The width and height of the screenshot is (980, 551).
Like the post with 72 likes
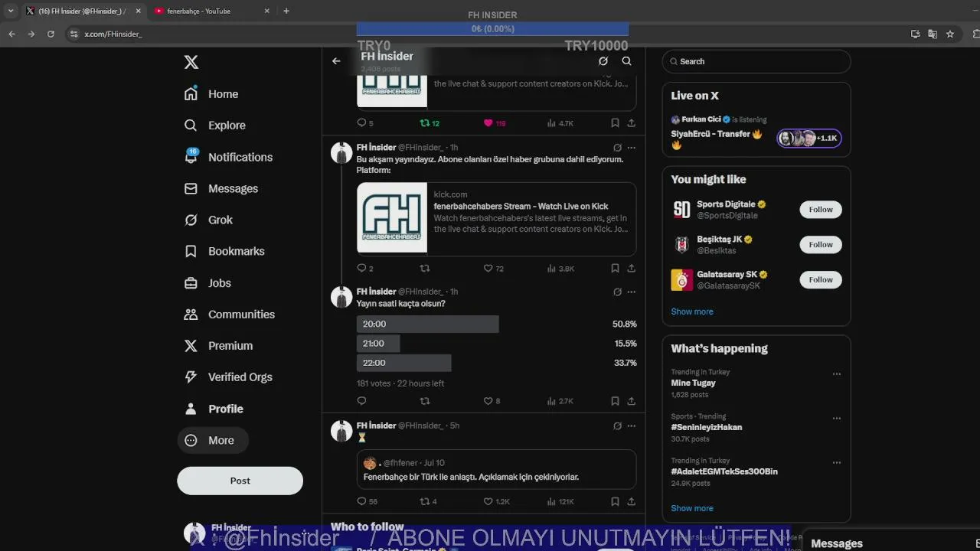coord(494,269)
